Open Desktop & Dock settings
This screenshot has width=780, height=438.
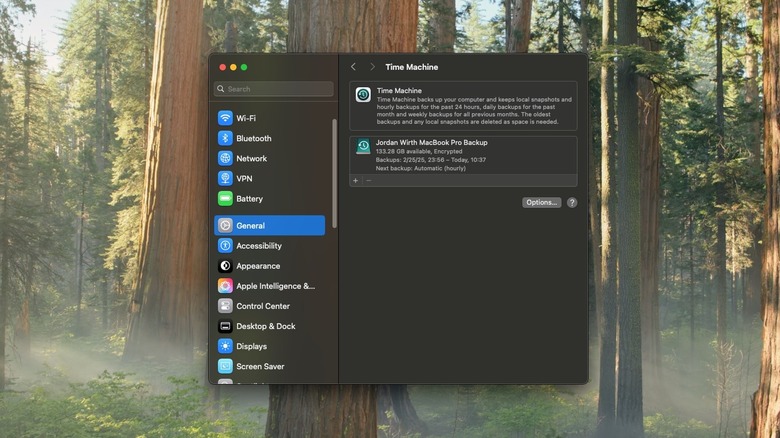[x=265, y=326]
